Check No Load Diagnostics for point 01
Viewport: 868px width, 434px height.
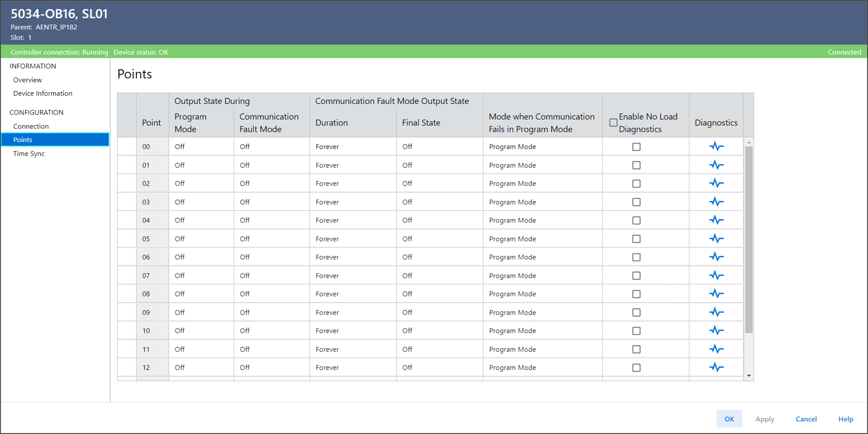pos(636,165)
